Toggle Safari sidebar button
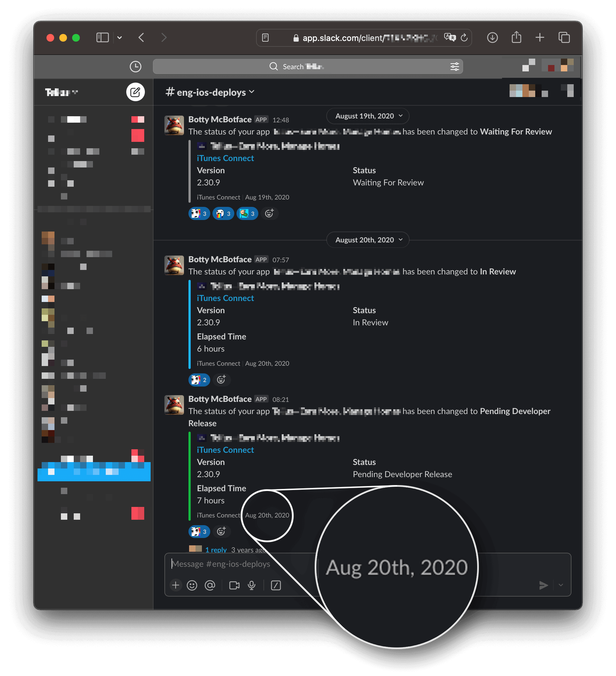Screen dimensions: 616x676 (x=103, y=37)
